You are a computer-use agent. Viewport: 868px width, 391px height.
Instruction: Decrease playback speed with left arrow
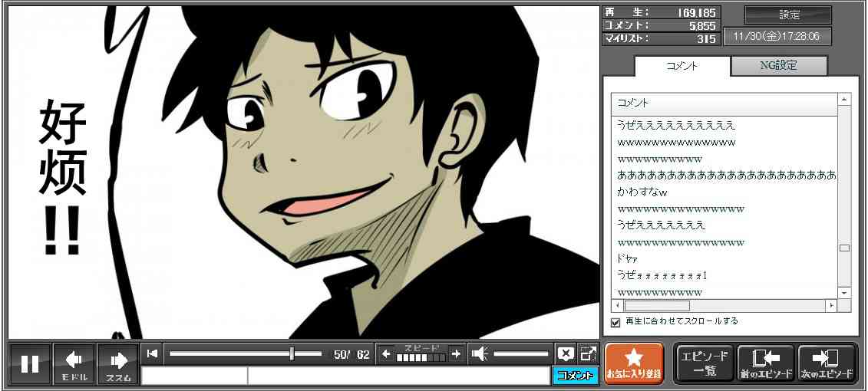(386, 353)
